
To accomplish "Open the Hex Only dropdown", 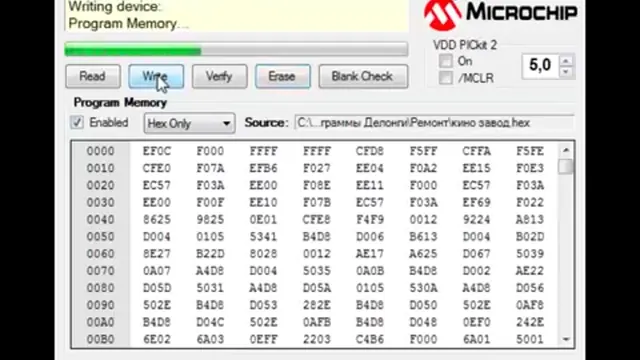I will click(x=189, y=123).
